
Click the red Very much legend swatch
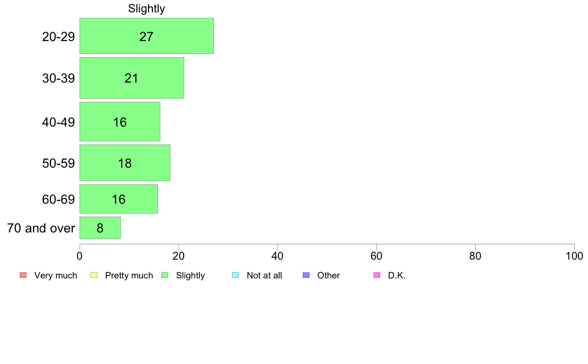click(23, 275)
